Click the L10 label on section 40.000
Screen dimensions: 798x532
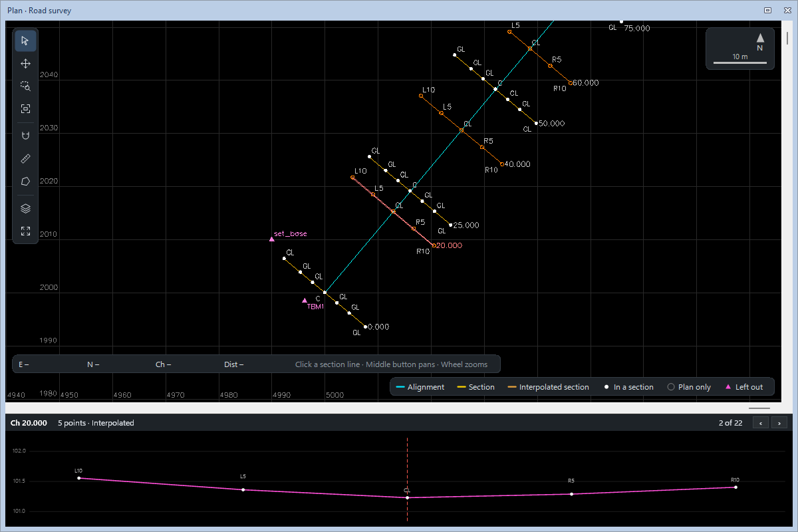(x=428, y=90)
